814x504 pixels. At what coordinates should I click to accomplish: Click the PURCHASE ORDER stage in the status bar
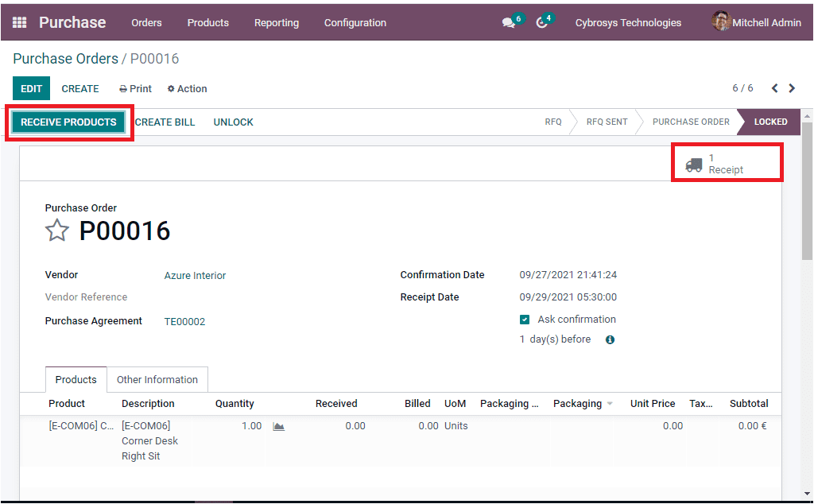coord(688,122)
